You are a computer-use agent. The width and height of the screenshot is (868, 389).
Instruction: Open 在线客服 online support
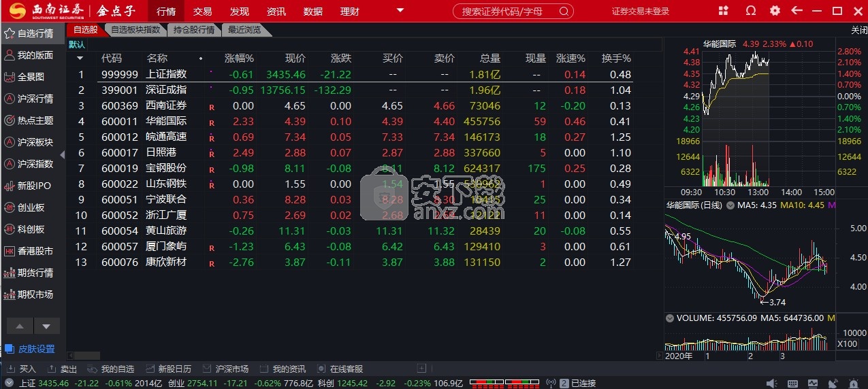[339, 369]
